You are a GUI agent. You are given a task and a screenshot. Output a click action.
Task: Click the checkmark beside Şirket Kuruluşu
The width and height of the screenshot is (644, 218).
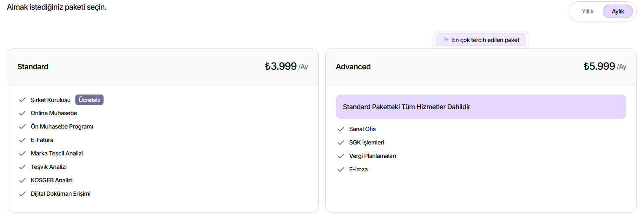point(22,100)
